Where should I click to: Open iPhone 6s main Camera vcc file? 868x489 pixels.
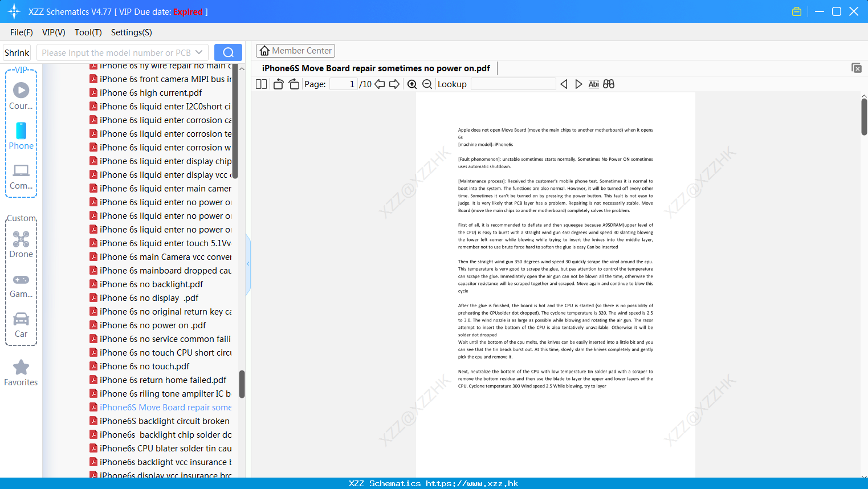[x=165, y=257]
